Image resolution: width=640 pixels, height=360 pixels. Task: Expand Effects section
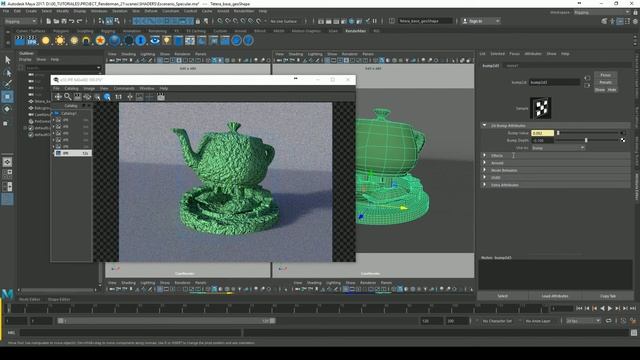point(484,156)
